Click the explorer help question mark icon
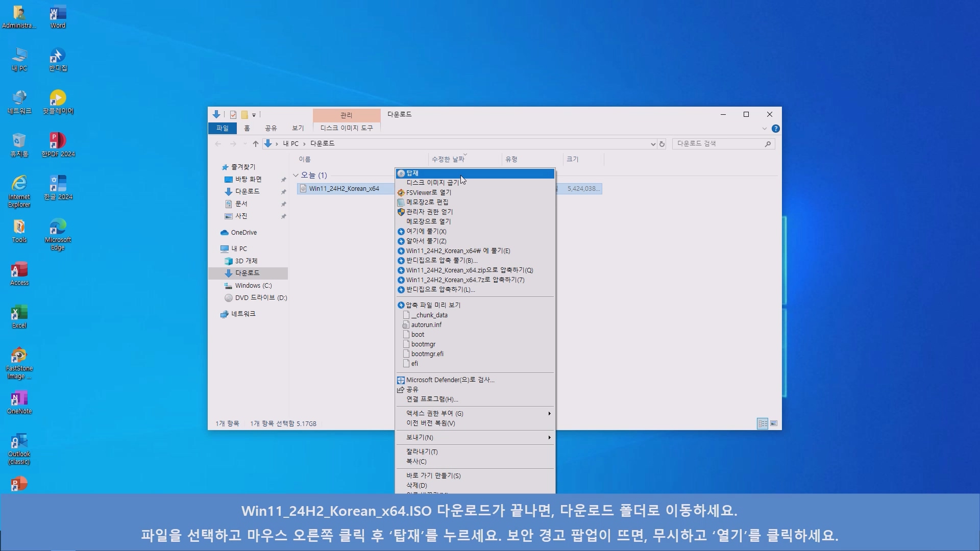Image resolution: width=980 pixels, height=551 pixels. (775, 129)
